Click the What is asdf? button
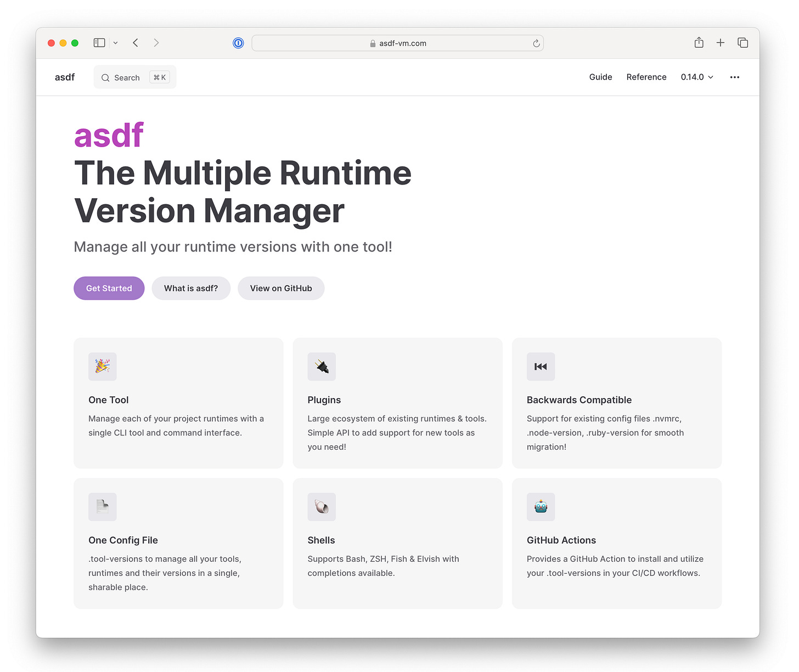This screenshot has height=672, width=799. pos(191,288)
